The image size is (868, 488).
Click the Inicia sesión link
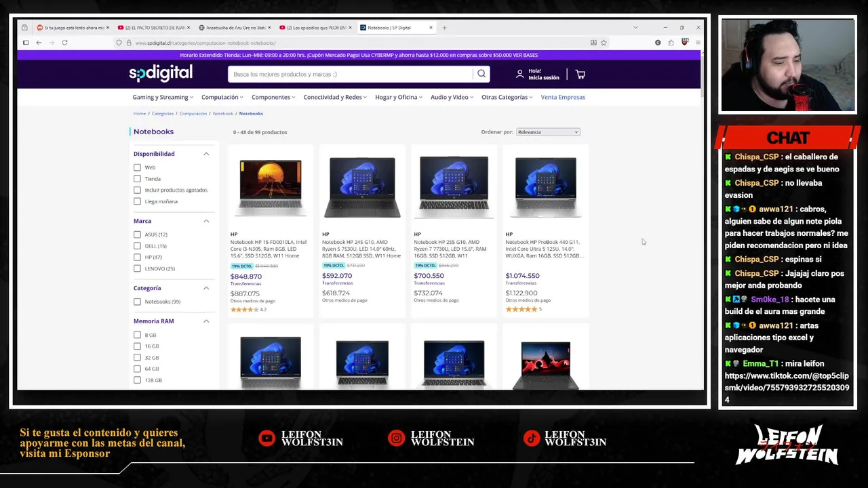click(544, 78)
